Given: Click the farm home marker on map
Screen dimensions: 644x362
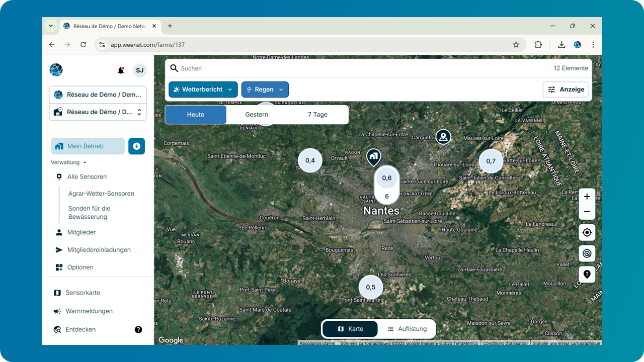Looking at the screenshot, I should pyautogui.click(x=373, y=157).
